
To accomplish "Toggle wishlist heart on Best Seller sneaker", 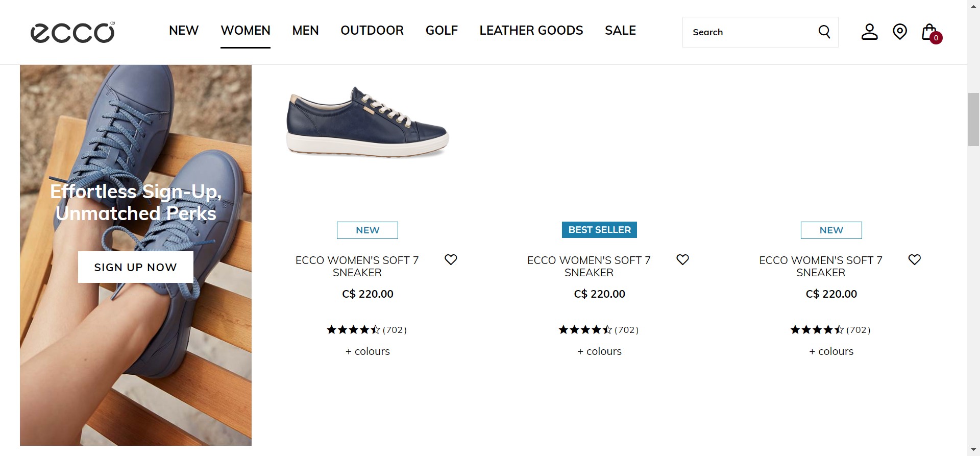I will (682, 259).
